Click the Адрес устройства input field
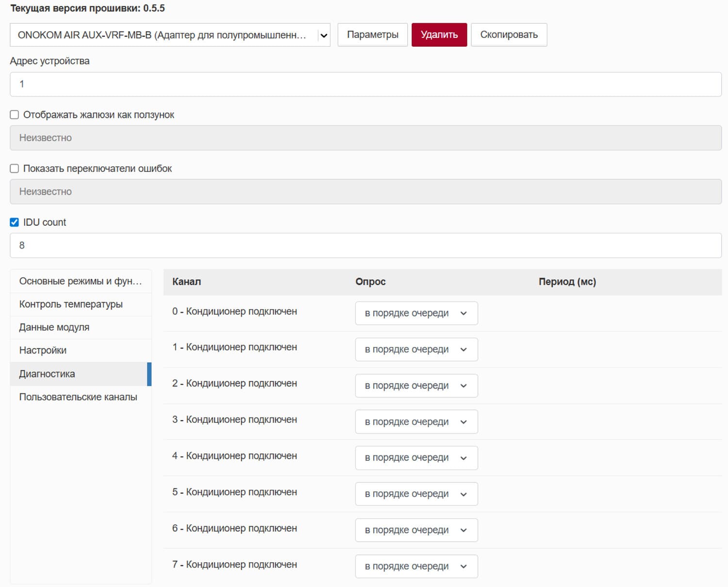The width and height of the screenshot is (728, 587). tap(365, 84)
